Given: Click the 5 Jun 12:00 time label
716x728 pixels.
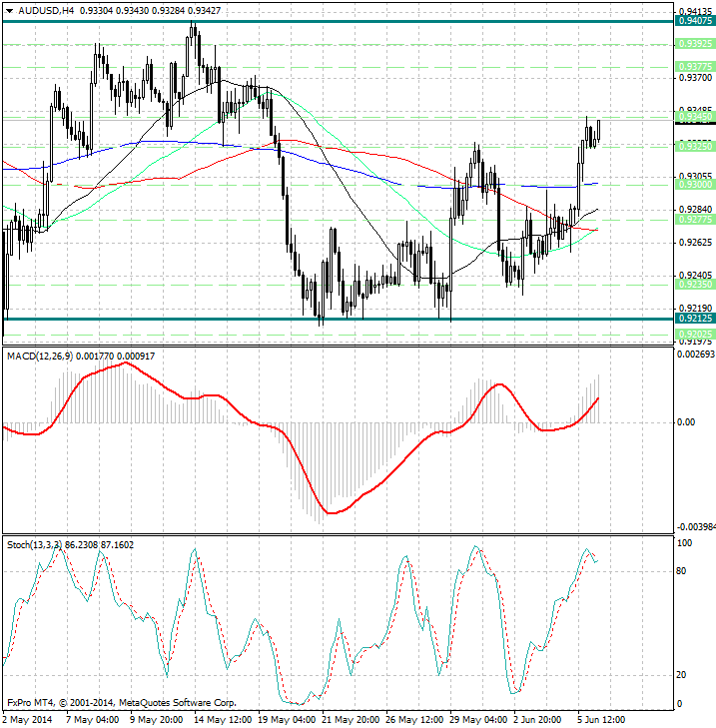Looking at the screenshot, I should click(x=601, y=719).
